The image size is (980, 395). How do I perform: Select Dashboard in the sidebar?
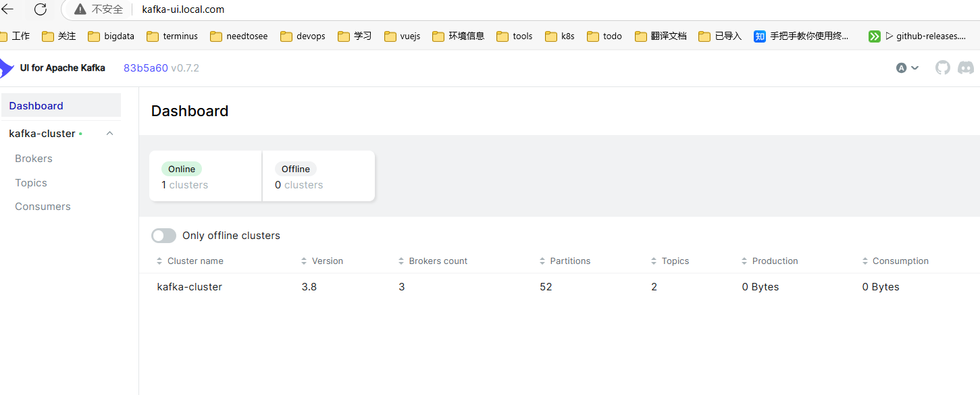[61, 105]
